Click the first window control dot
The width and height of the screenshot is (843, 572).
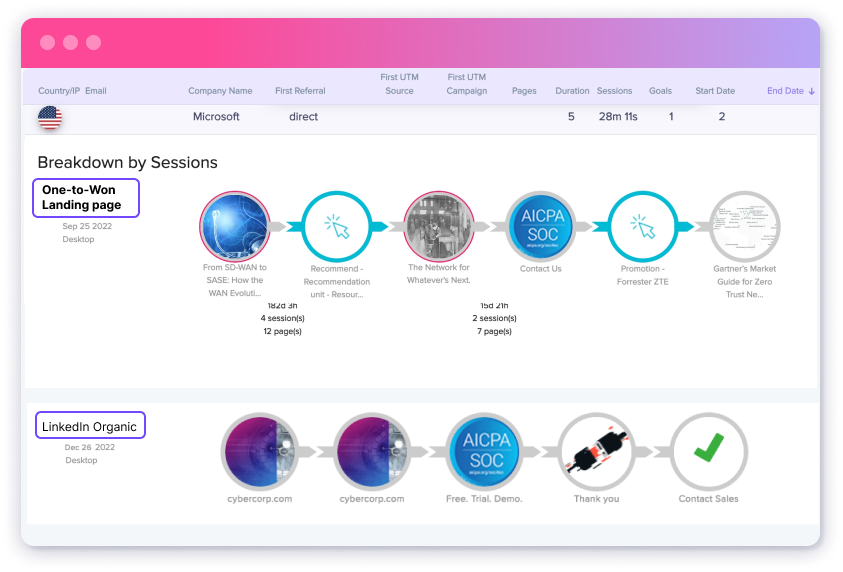pos(47,42)
